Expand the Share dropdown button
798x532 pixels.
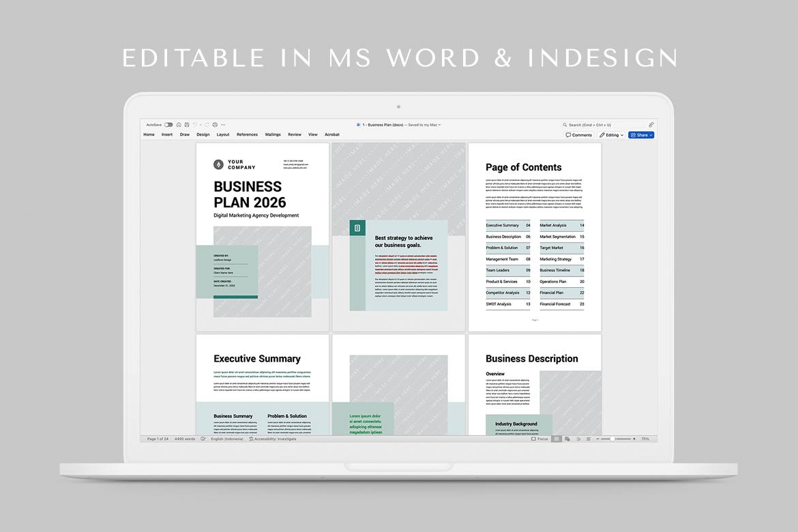click(x=641, y=135)
